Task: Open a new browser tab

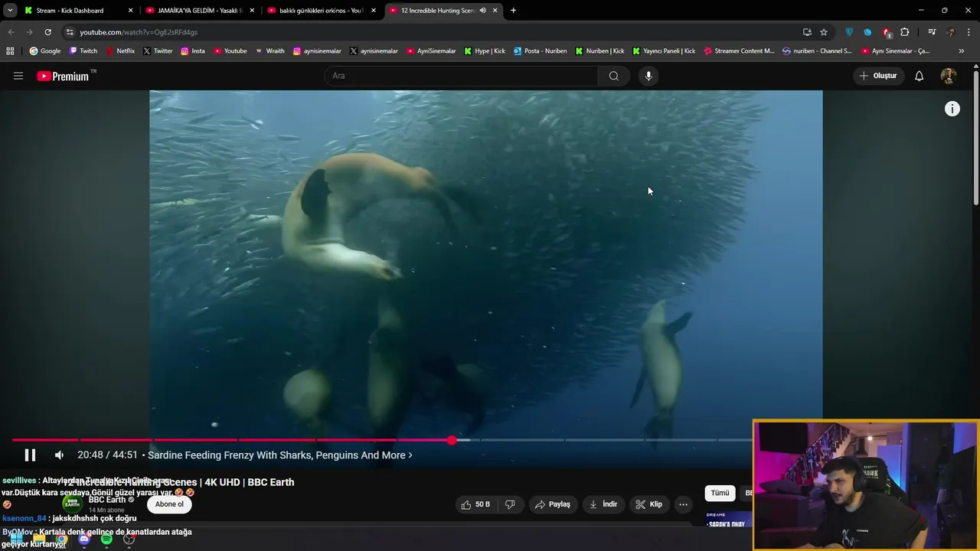Action: [x=513, y=11]
